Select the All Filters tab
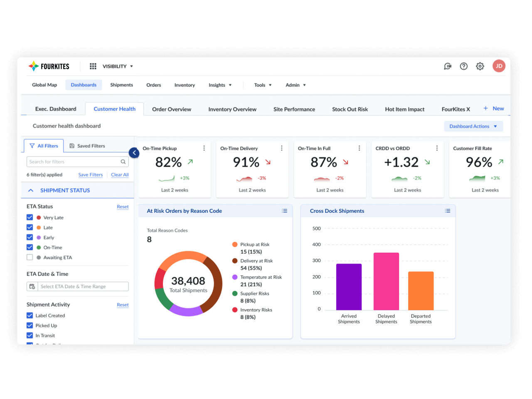Image resolution: width=532 pixels, height=399 pixels. coord(44,146)
